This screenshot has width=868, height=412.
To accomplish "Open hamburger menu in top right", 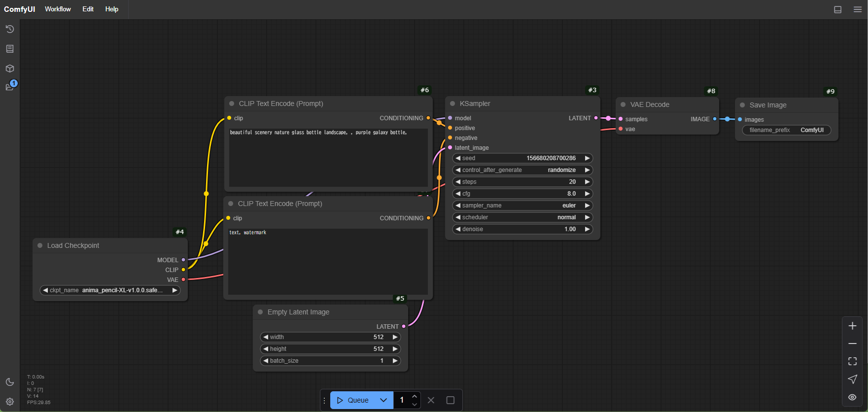I will pos(858,9).
